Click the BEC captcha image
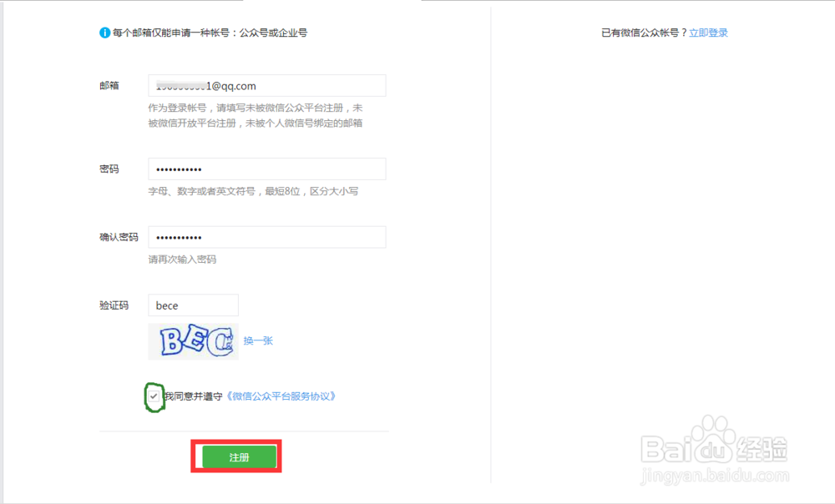 click(x=194, y=341)
